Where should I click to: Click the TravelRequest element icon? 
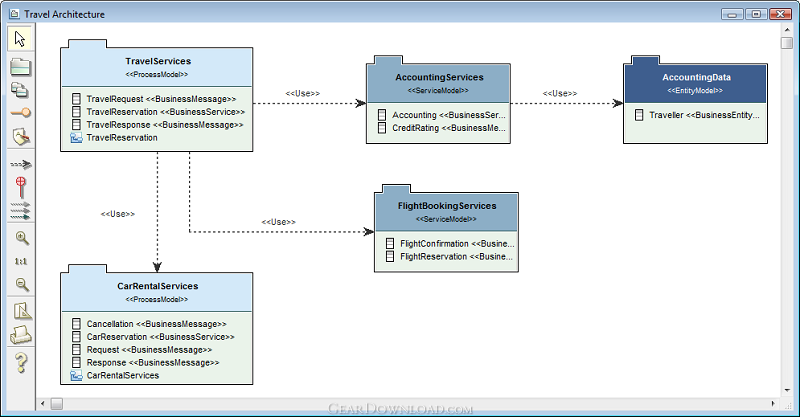point(76,99)
